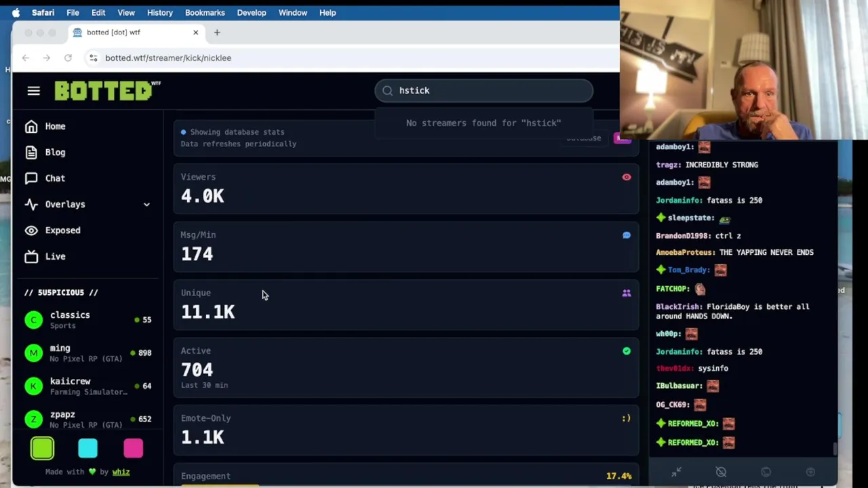
Task: Open the kaiicrew suspicious streamer entry
Action: 87,386
